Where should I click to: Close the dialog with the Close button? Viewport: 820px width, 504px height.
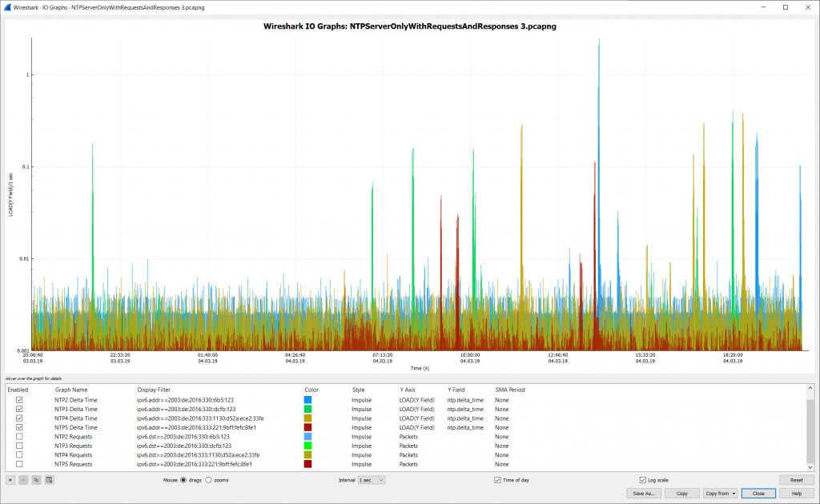point(758,494)
